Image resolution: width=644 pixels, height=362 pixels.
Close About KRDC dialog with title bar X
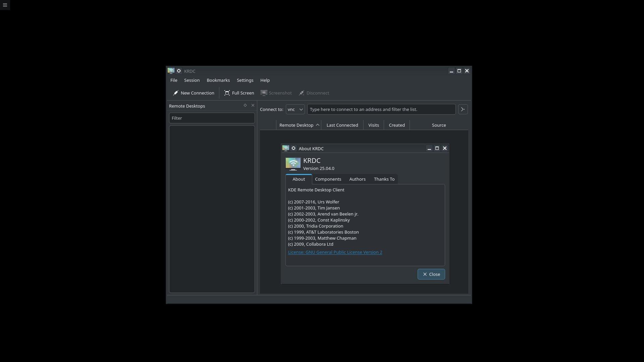pyautogui.click(x=444, y=148)
